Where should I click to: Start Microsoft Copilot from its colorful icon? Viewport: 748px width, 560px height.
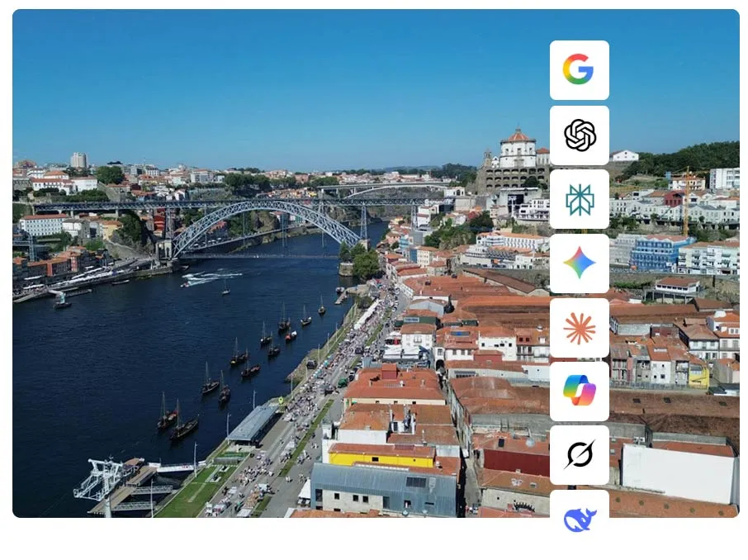579,392
